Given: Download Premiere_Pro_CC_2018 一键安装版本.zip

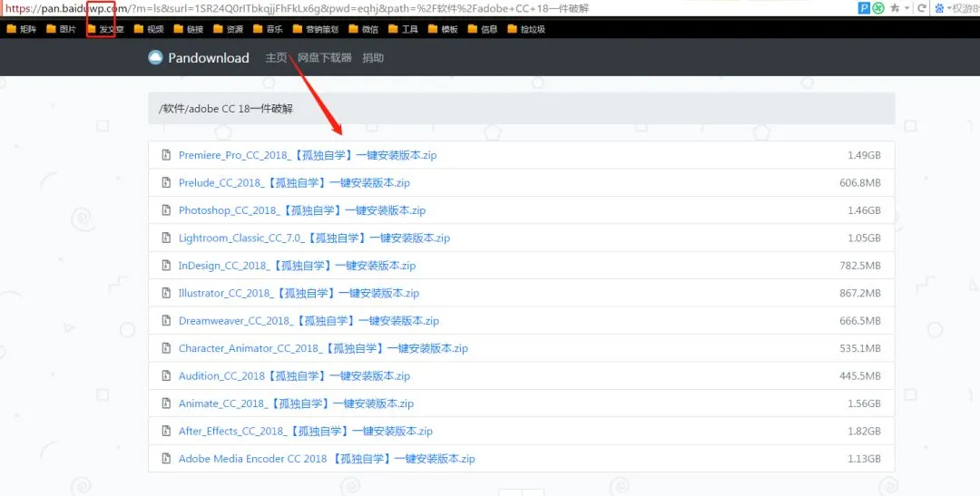Looking at the screenshot, I should pyautogui.click(x=308, y=155).
